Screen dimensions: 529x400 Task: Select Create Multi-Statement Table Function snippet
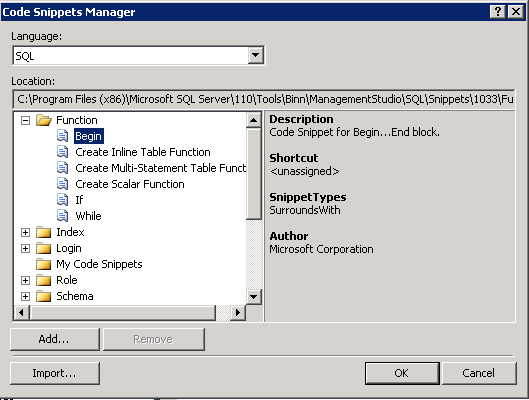(x=161, y=168)
